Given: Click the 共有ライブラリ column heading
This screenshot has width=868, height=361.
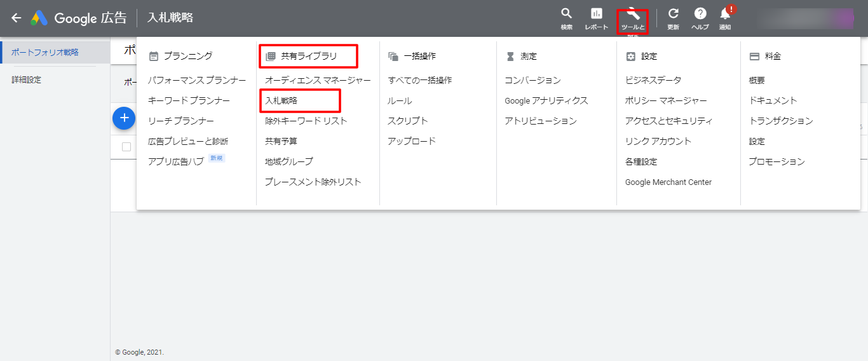Looking at the screenshot, I should click(309, 56).
